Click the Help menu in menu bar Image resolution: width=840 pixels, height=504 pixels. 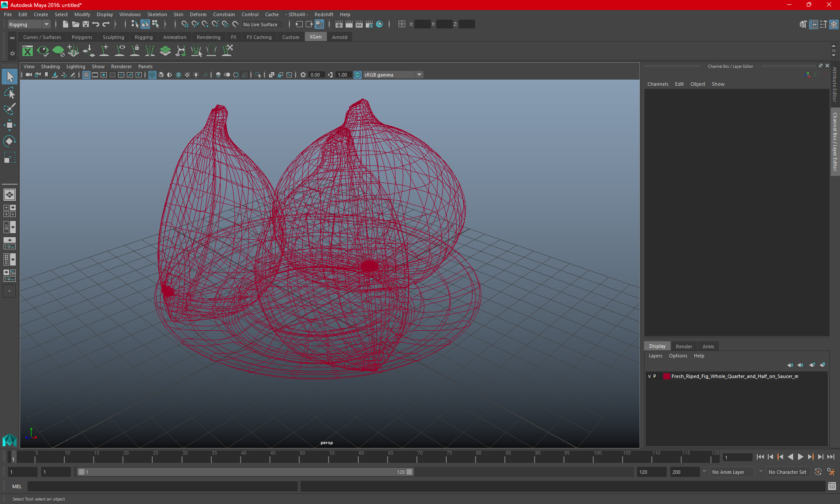[x=345, y=14]
